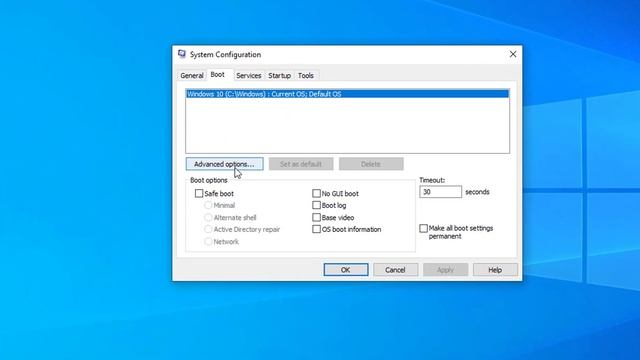Click the System Configuration title bar icon
640x360 pixels.
click(182, 54)
